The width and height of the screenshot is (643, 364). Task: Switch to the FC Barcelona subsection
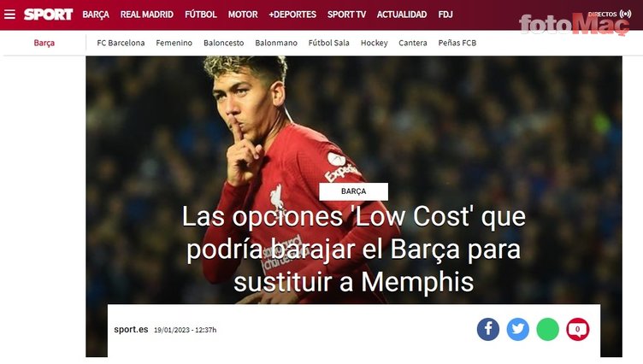click(121, 43)
